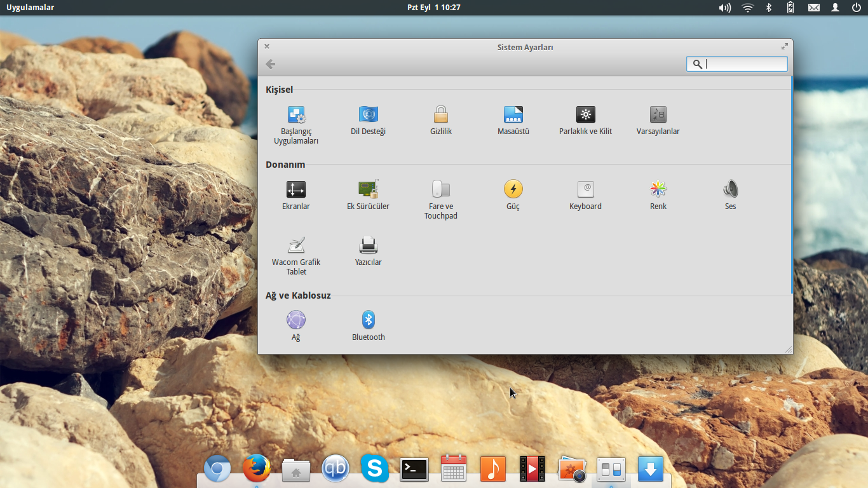Open the Wi-Fi network indicator
The image size is (868, 488).
pos(748,8)
